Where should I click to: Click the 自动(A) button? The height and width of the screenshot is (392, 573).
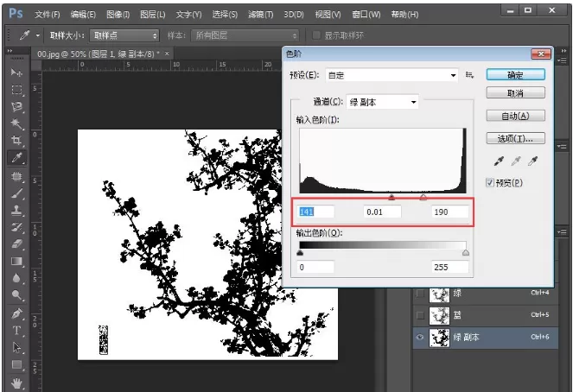(515, 116)
